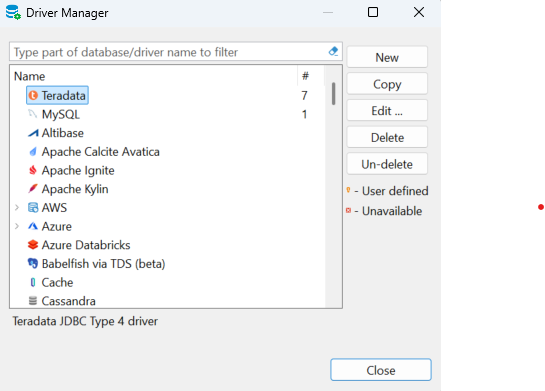Viewport: 545px width, 391px height.
Task: Click the Un-delete button
Action: [x=387, y=164]
